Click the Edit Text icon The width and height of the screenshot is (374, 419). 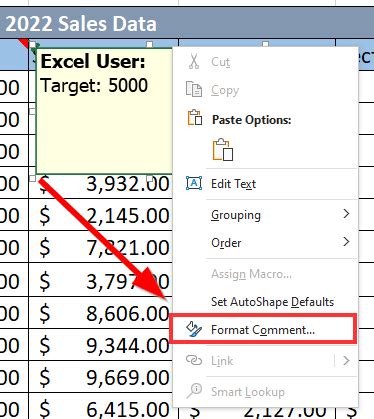[194, 183]
